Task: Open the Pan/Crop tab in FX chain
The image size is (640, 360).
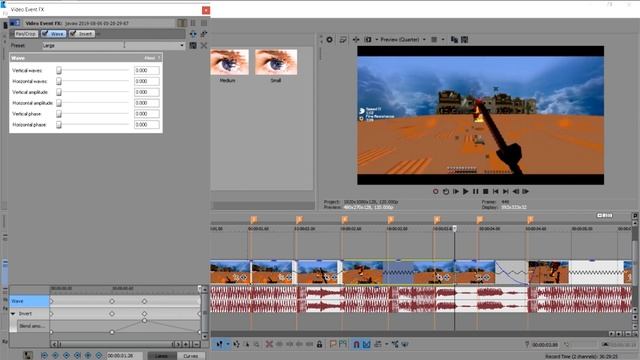Action: pos(26,34)
